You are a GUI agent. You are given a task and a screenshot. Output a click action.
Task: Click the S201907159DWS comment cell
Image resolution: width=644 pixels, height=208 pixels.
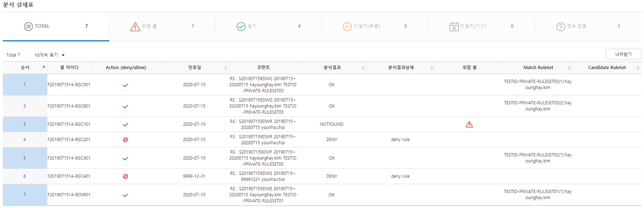pyautogui.click(x=263, y=176)
